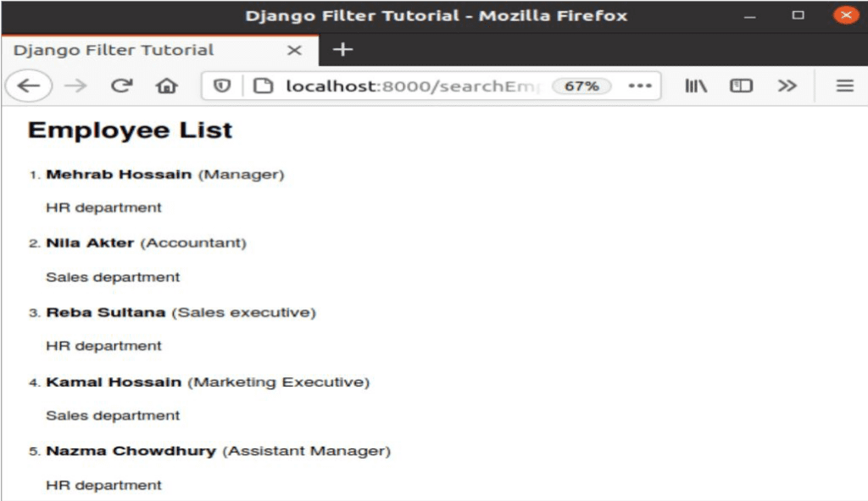This screenshot has width=868, height=501.
Task: Maximize the Firefox window
Action: point(798,15)
